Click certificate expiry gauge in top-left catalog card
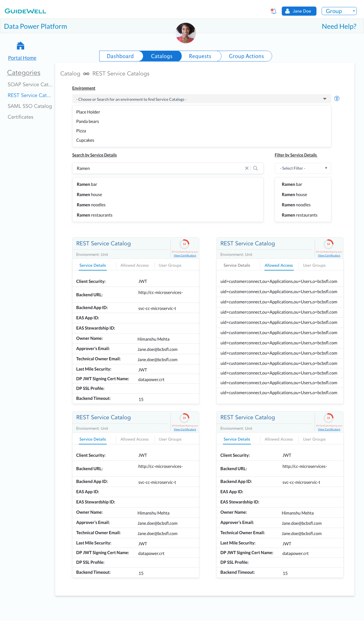 pyautogui.click(x=184, y=244)
